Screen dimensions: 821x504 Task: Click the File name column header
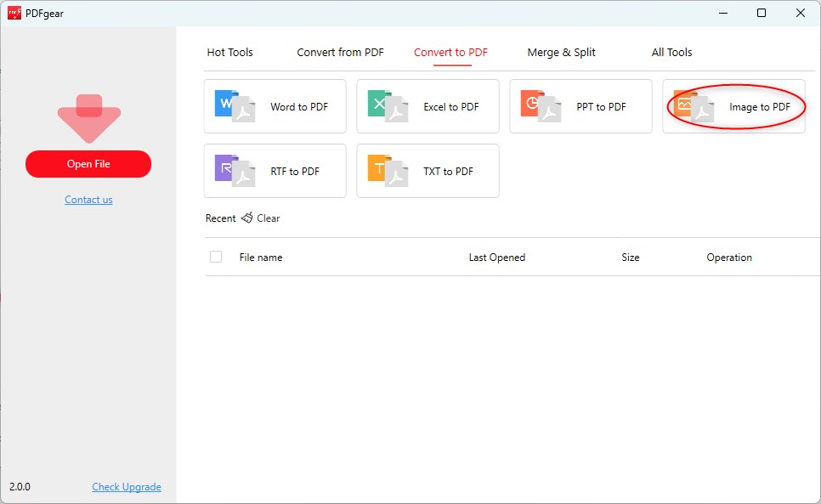260,257
